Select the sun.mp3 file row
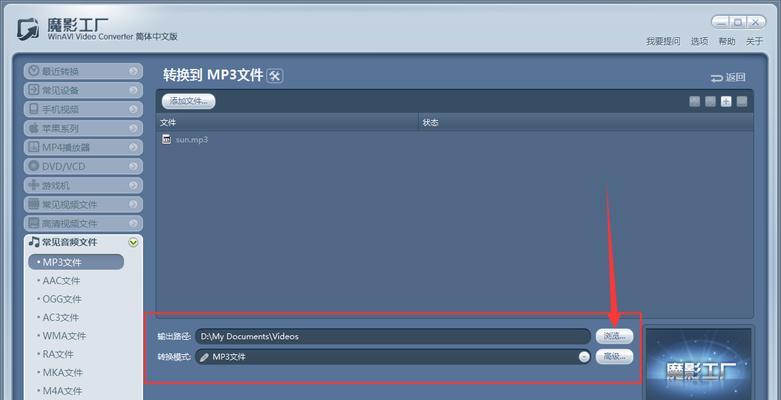This screenshot has height=400, width=781. 454,139
